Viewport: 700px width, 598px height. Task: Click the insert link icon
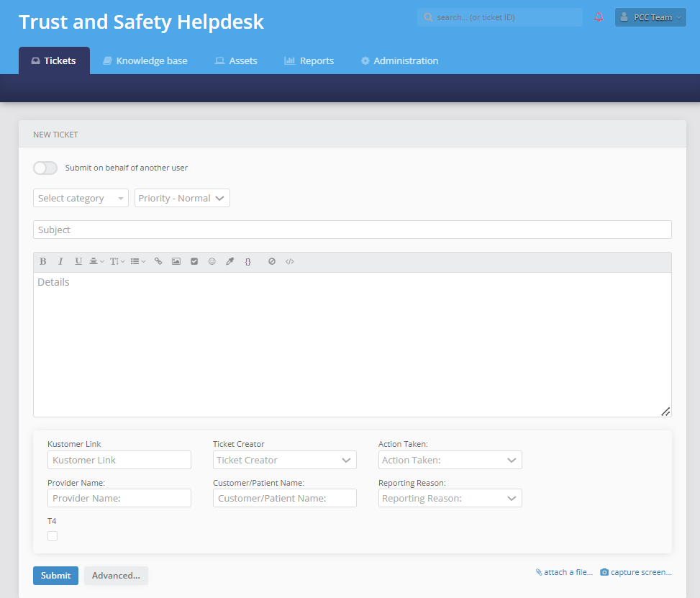pyautogui.click(x=158, y=262)
